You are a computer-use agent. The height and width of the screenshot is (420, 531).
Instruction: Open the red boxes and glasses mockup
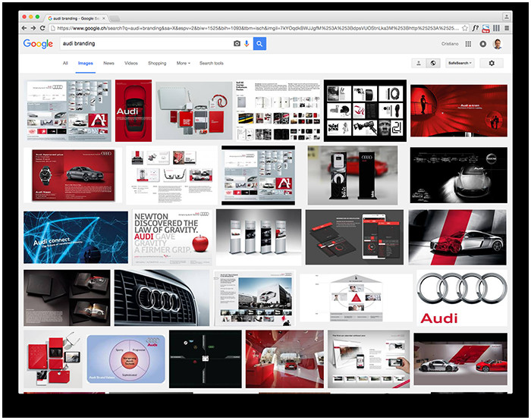(x=53, y=359)
